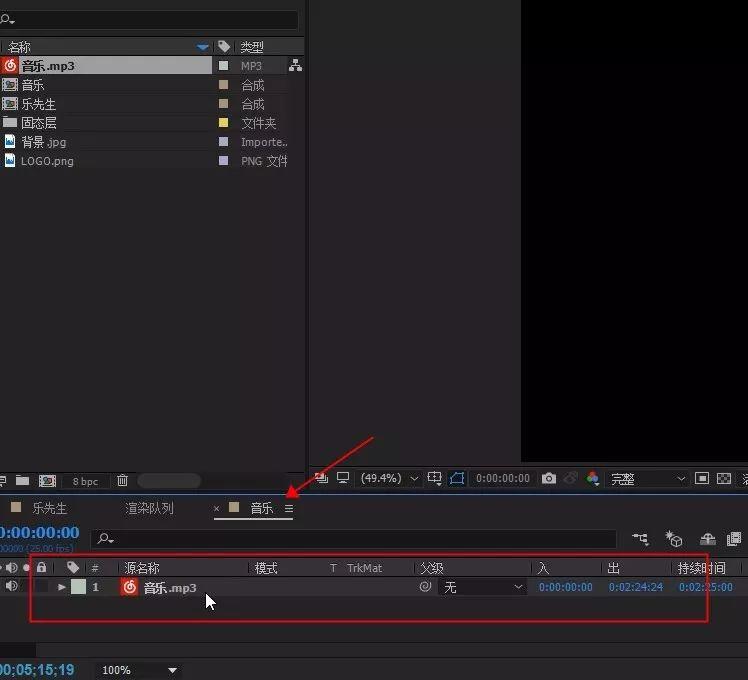Toggle the region of interest button
Image resolution: width=748 pixels, height=680 pixels.
tap(702, 478)
